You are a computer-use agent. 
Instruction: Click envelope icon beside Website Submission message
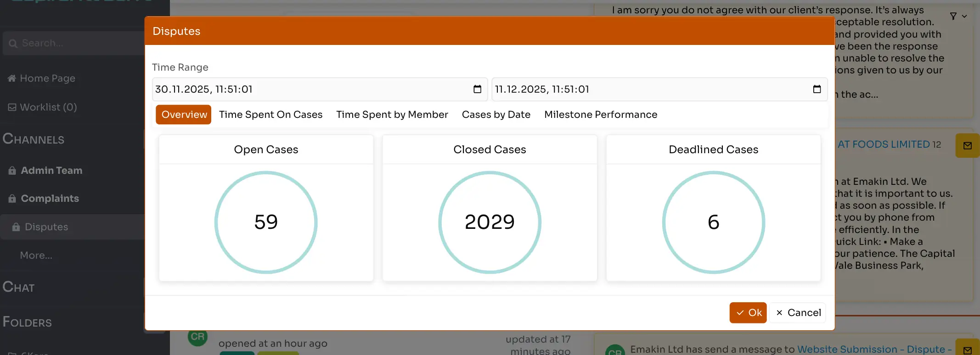point(968,349)
